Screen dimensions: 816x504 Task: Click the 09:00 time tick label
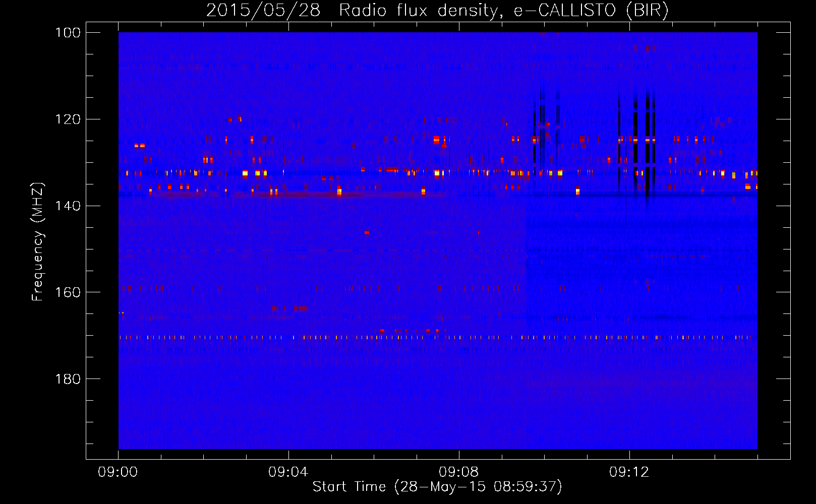pos(118,472)
